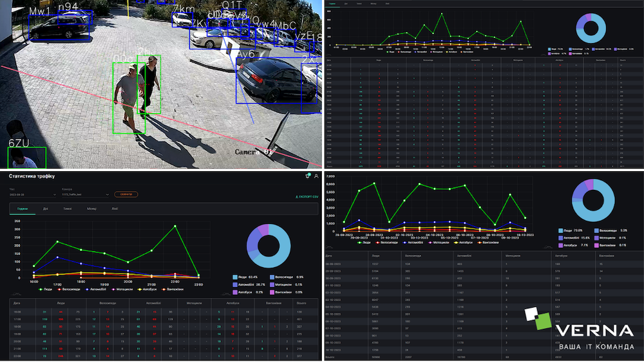
Task: Click the user profile icon in the header
Action: coord(316,176)
